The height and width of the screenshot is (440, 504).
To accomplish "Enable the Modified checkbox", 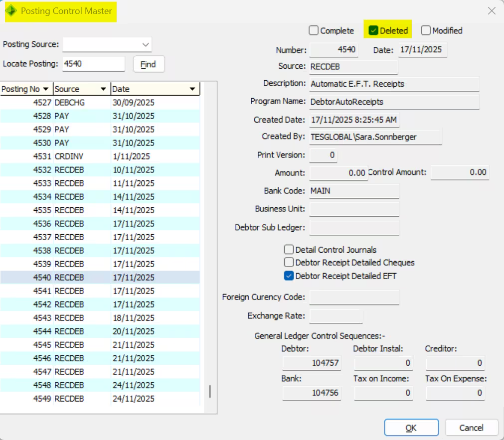I will (x=426, y=31).
